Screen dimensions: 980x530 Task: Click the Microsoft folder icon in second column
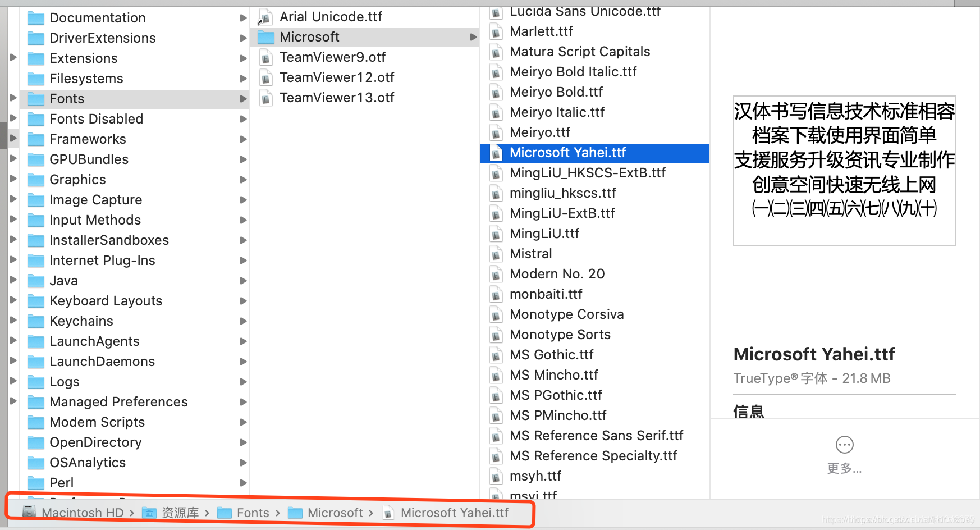coord(266,37)
